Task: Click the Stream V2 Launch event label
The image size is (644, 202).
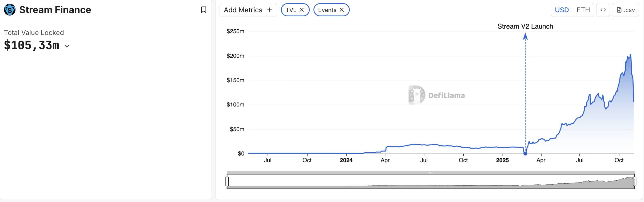Action: [x=525, y=26]
